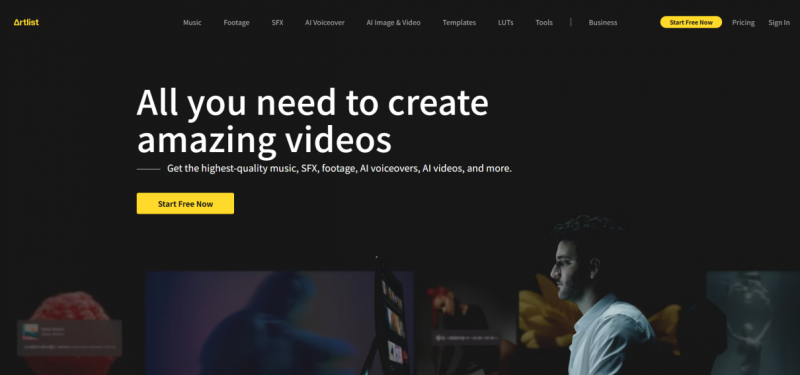Image resolution: width=800 pixels, height=375 pixels.
Task: Open the Templates menu
Action: point(459,22)
